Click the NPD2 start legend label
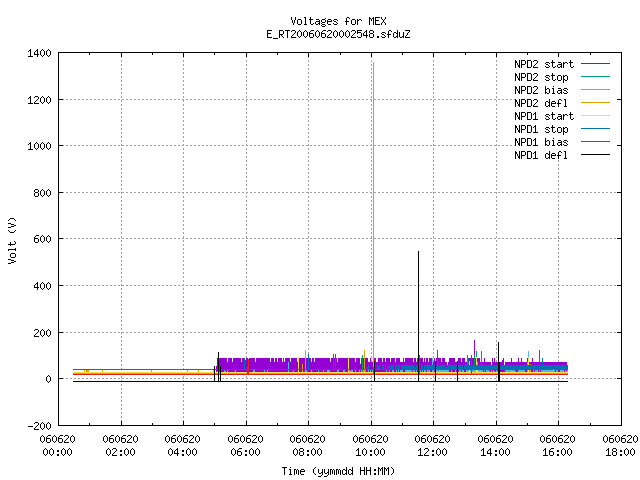This screenshot has height=480, width=640. click(544, 64)
